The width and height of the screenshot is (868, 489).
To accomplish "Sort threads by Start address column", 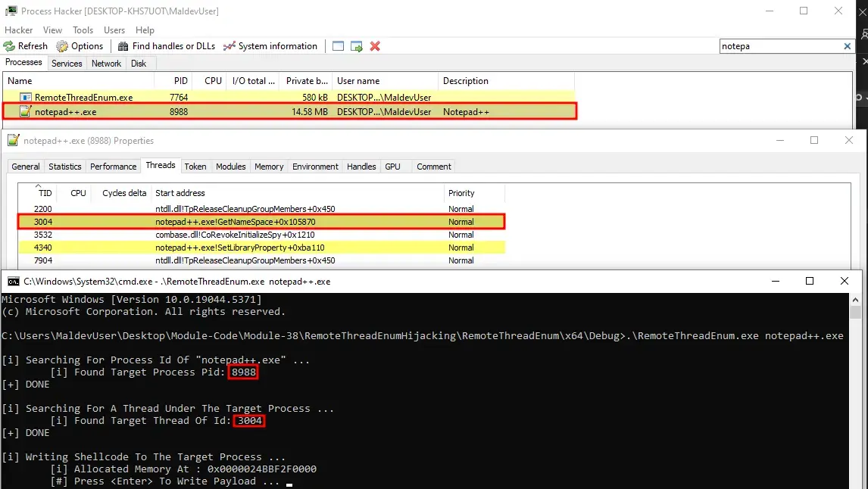I will pyautogui.click(x=180, y=193).
